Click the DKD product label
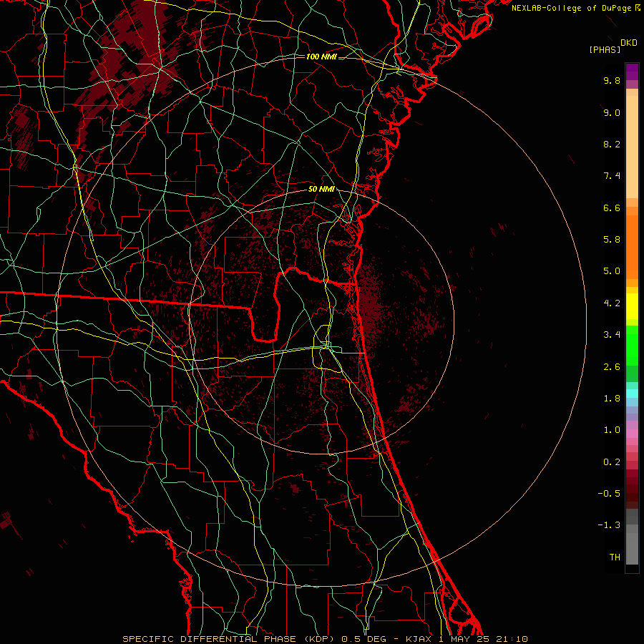 pyautogui.click(x=629, y=43)
